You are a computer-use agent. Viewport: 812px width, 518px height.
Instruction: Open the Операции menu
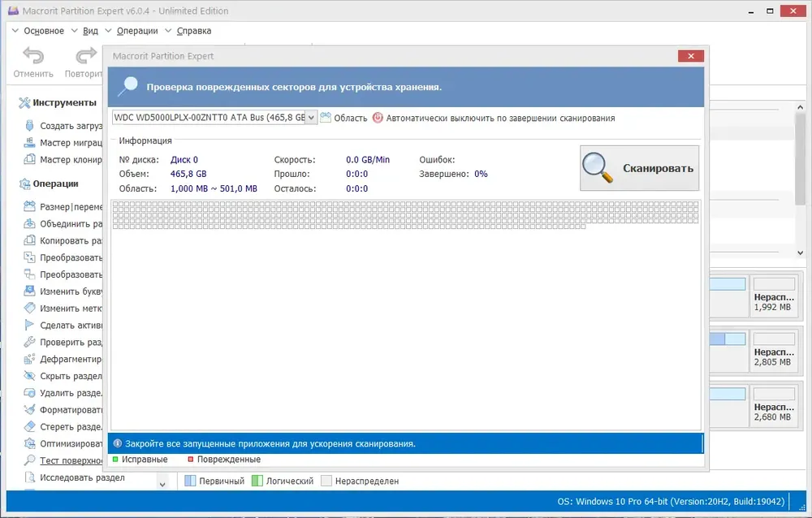coord(137,31)
